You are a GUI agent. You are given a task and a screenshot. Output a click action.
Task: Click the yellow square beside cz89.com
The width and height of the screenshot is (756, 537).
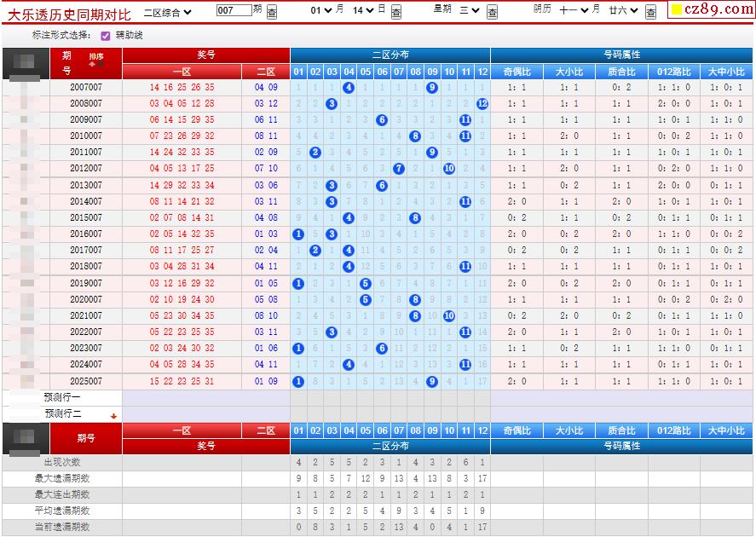point(676,10)
